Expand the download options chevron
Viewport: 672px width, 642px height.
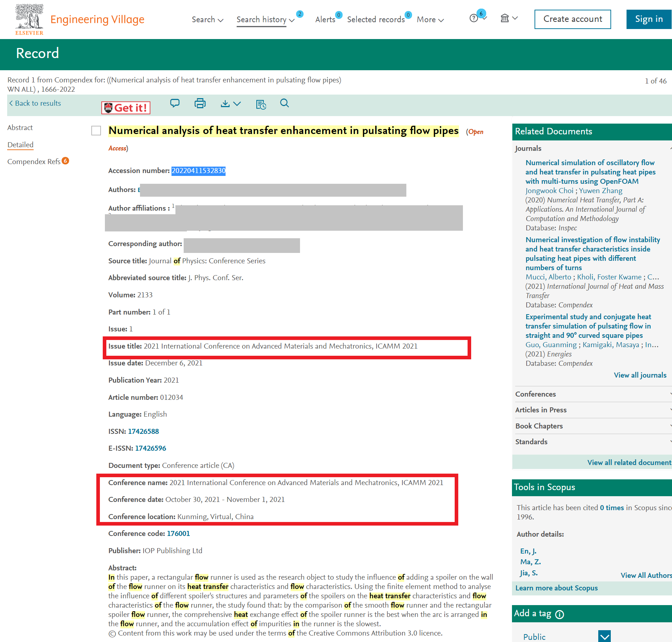tap(237, 104)
